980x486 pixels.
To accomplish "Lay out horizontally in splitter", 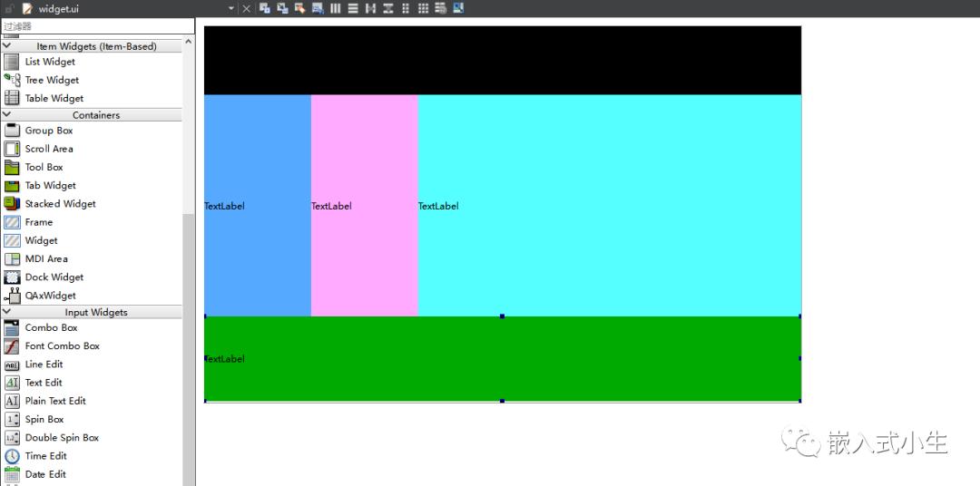I will pos(370,8).
